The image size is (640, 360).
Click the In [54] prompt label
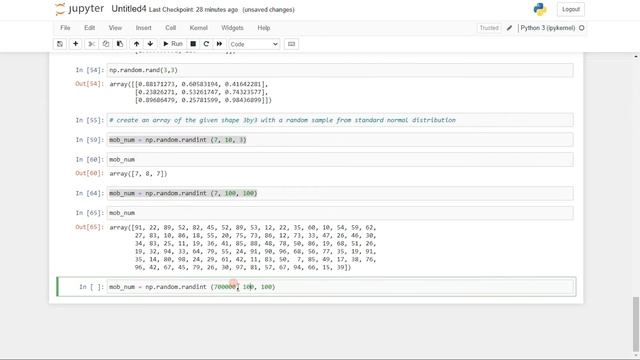89,70
